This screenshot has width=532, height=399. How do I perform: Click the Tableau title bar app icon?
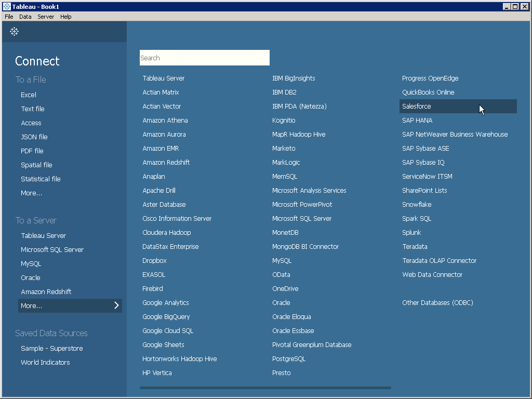pos(7,6)
